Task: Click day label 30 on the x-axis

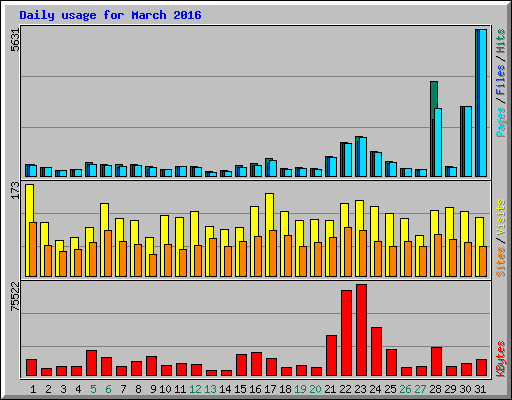Action: 465,389
